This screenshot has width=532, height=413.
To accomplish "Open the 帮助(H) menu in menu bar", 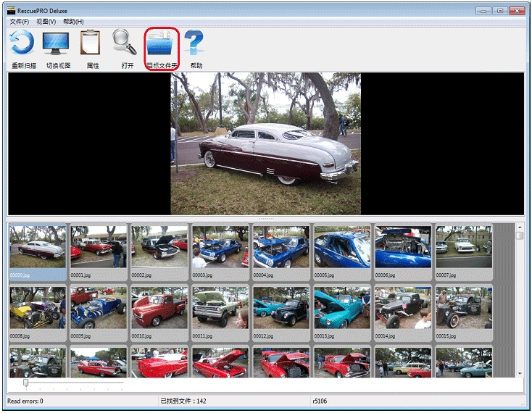I will tap(73, 22).
